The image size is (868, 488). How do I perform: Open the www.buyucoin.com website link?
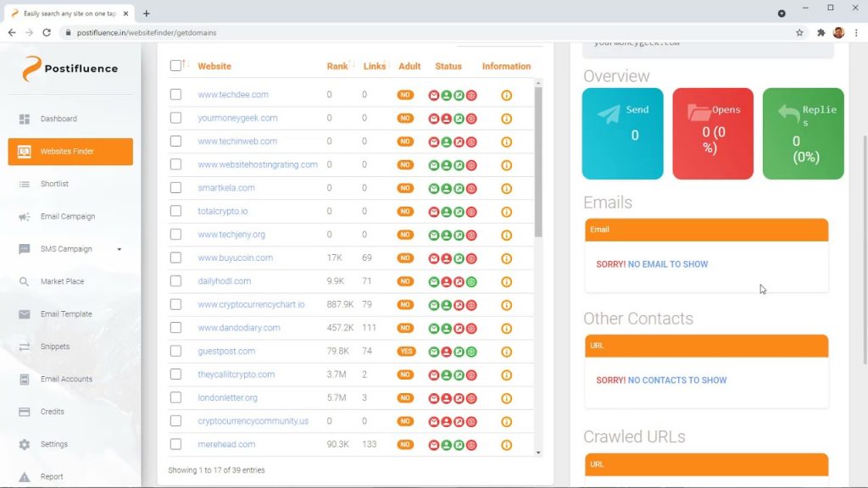[x=235, y=258]
